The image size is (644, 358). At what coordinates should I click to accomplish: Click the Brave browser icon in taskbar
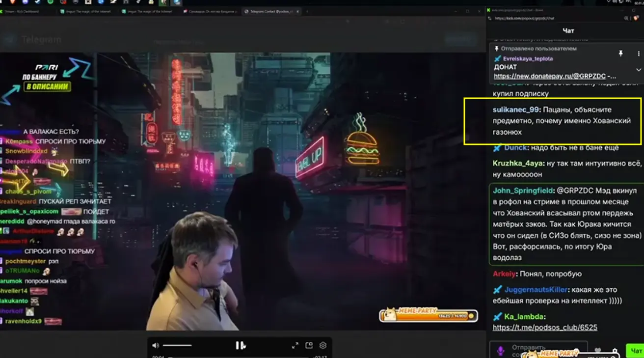point(12,2)
